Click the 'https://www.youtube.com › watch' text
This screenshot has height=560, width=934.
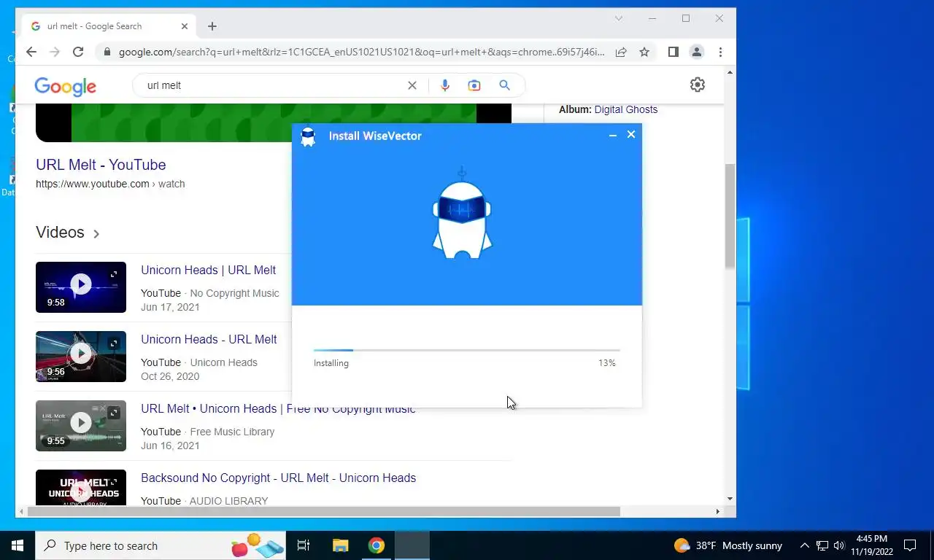tap(110, 184)
